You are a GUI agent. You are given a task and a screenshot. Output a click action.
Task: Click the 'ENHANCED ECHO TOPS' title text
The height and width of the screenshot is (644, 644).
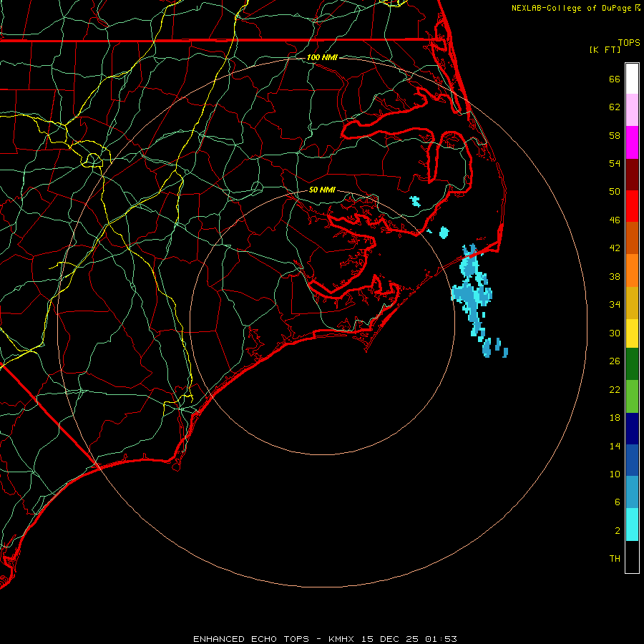251,639
